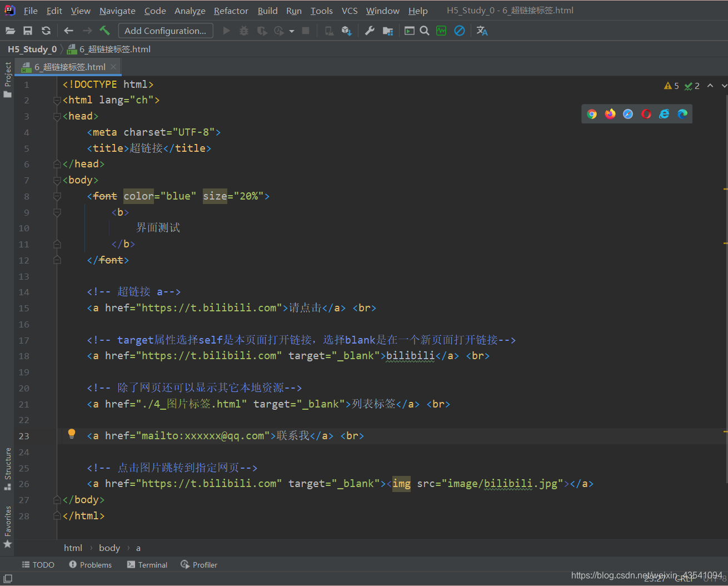Open page in Chrome browser icon
728x586 pixels.
[592, 114]
